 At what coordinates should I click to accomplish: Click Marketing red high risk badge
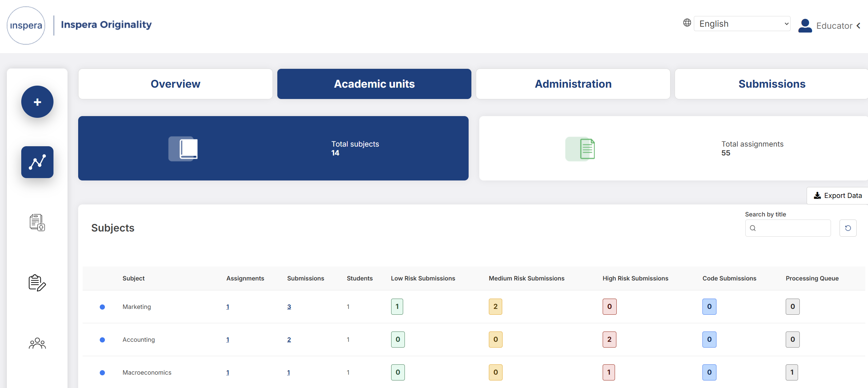[610, 306]
